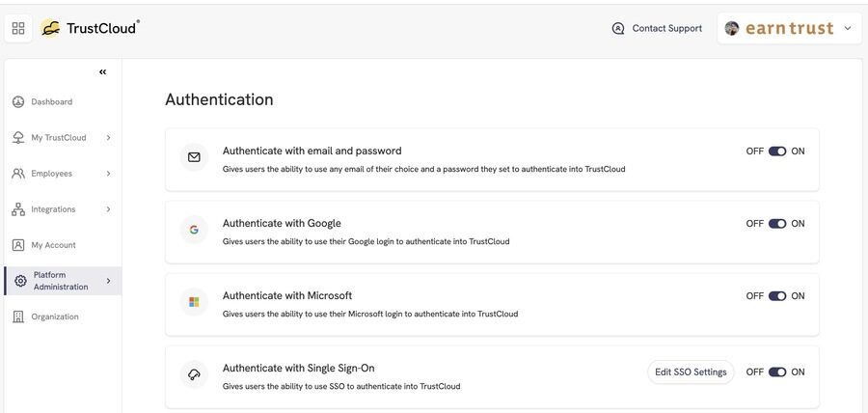This screenshot has width=868, height=413.
Task: Click ON label in Microsoft row
Action: coord(798,296)
